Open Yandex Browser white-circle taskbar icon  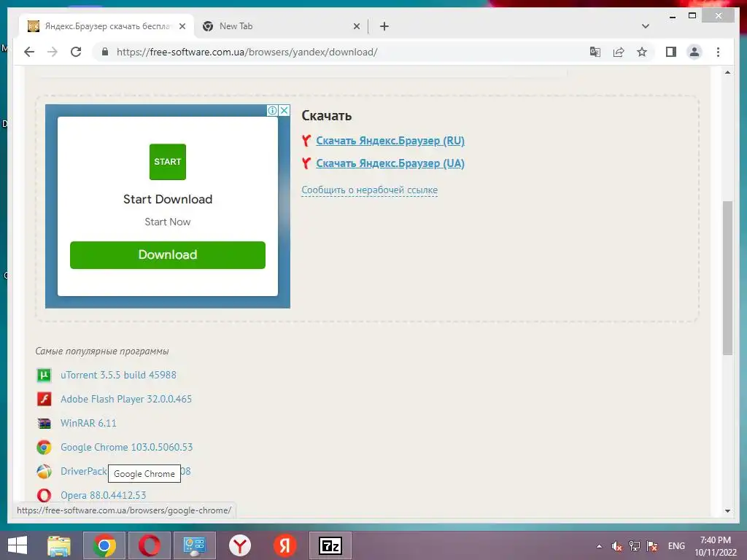(x=239, y=545)
